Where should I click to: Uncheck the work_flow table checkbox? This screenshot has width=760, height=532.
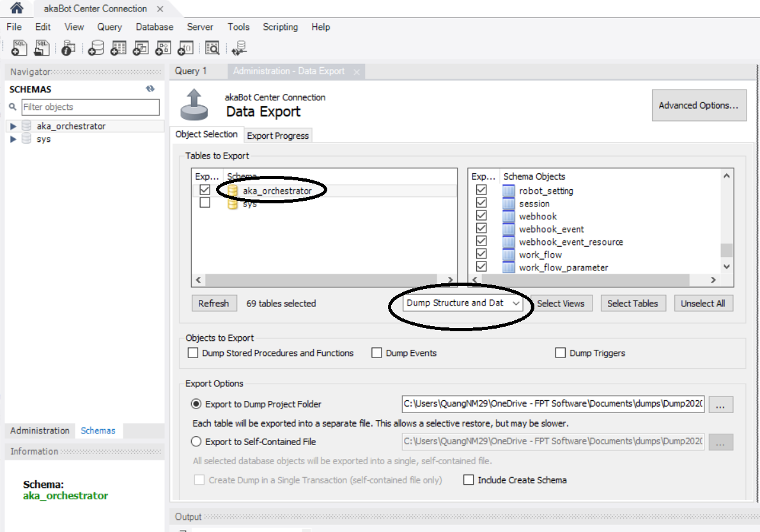click(481, 254)
